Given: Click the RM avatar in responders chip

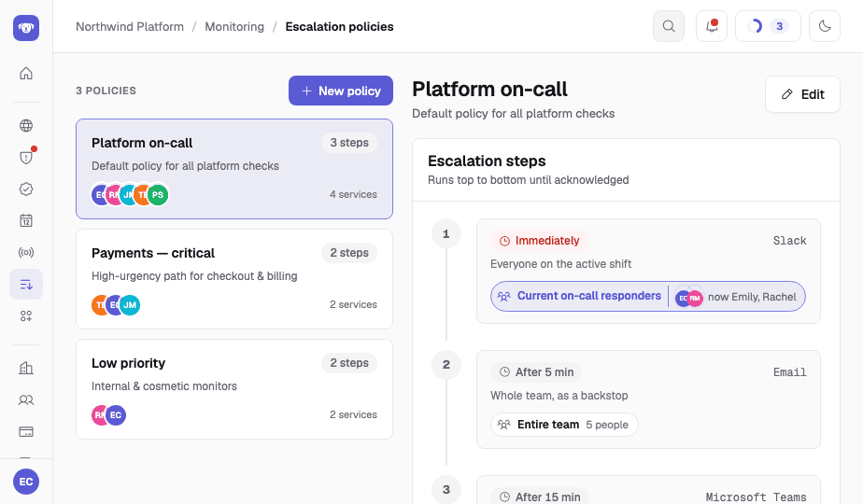Looking at the screenshot, I should coord(695,298).
